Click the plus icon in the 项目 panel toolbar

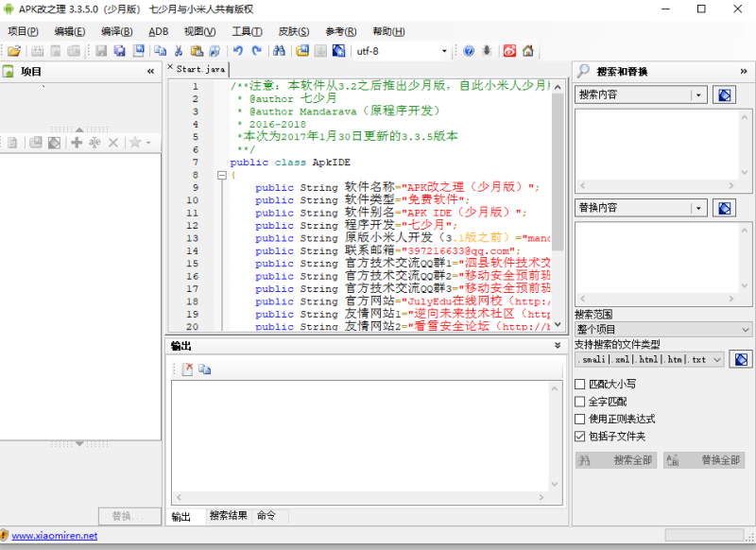coord(77,143)
